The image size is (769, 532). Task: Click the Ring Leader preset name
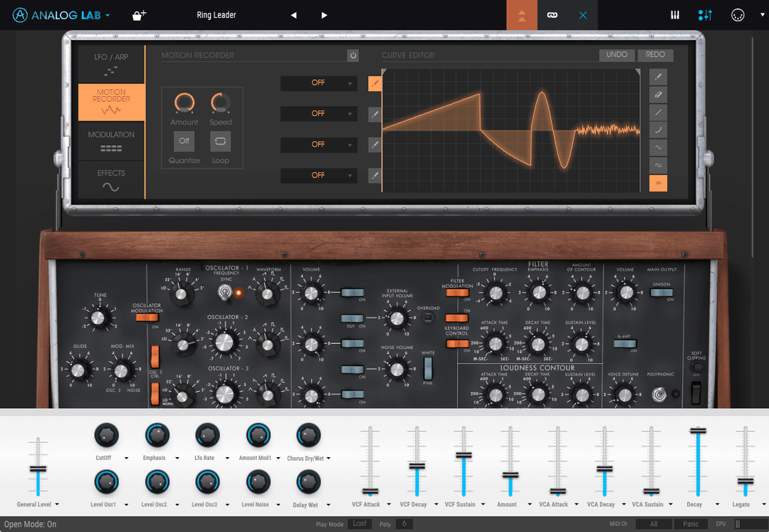[x=216, y=15]
